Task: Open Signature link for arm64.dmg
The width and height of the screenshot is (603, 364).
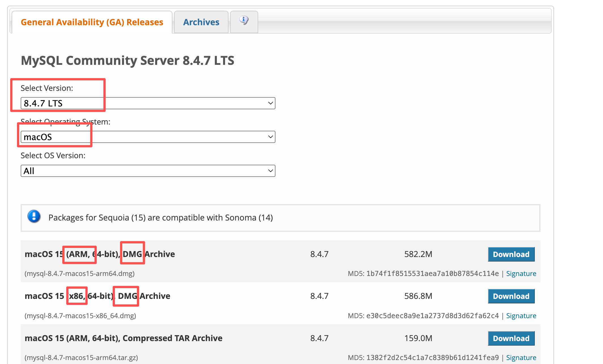Action: point(521,274)
